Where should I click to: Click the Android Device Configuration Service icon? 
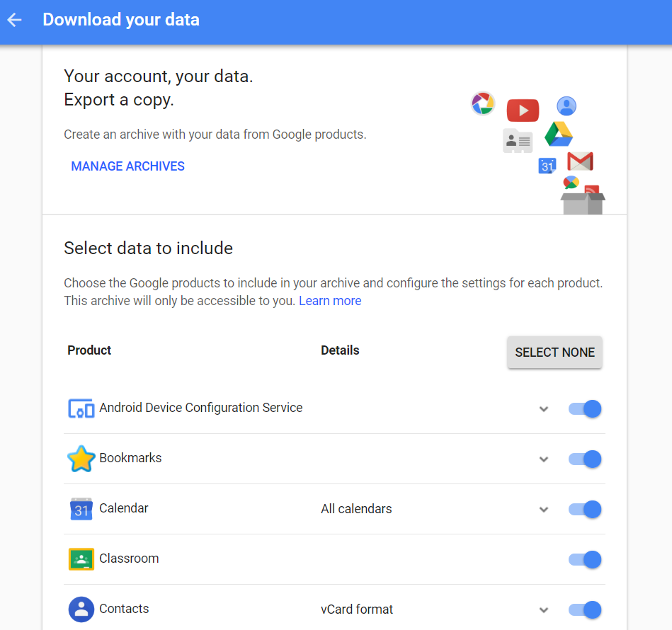pos(81,408)
